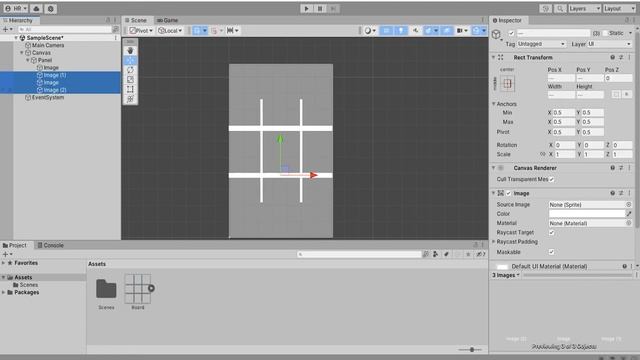Open the Tag dropdown showing Untagged
Viewport: 640px width, 360px height.
pyautogui.click(x=541, y=44)
